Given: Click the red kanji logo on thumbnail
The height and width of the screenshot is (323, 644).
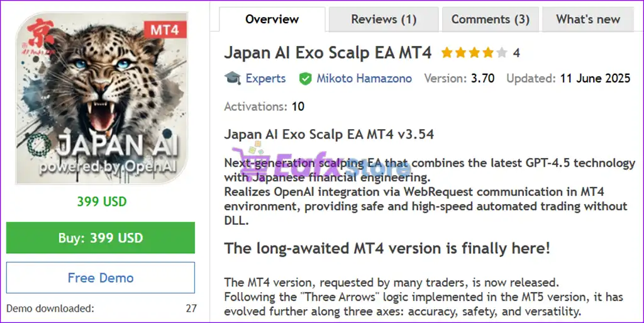Looking at the screenshot, I should coord(41,32).
